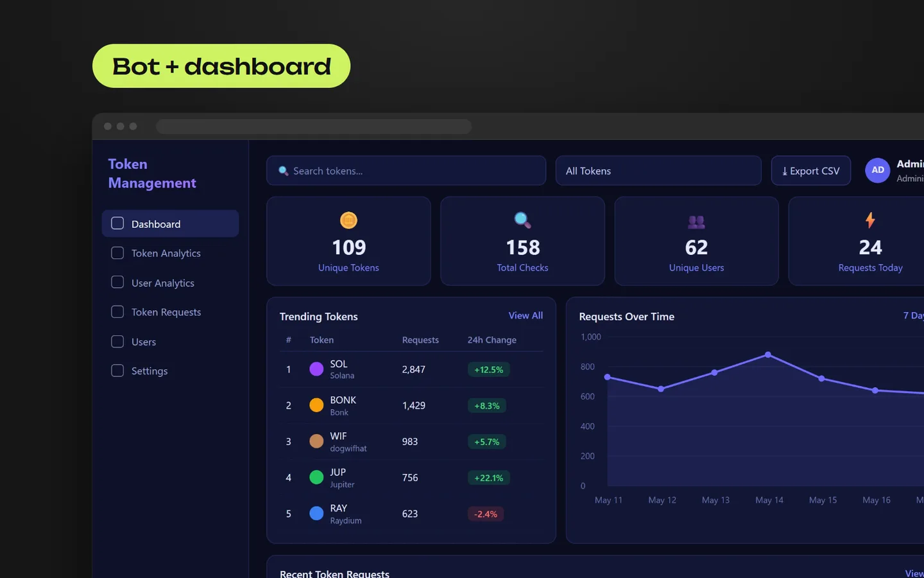Open User Analytics page label
The image size is (924, 578).
(163, 283)
